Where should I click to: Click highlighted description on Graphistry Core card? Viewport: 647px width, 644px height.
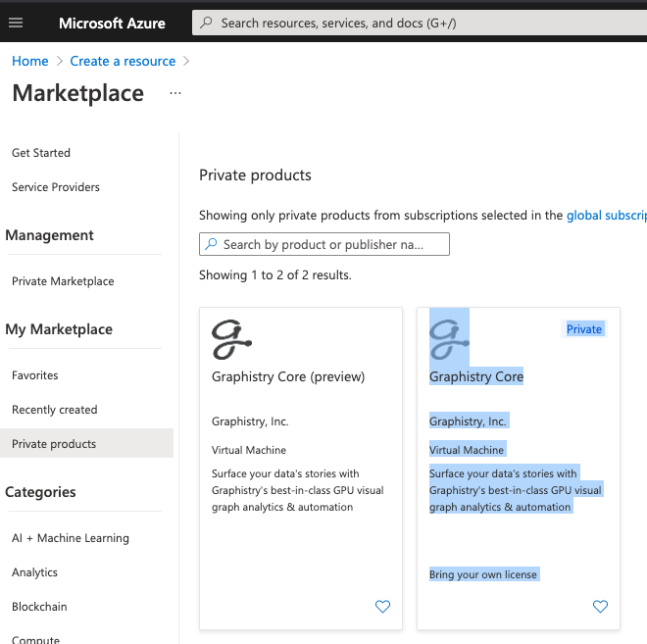click(x=516, y=490)
